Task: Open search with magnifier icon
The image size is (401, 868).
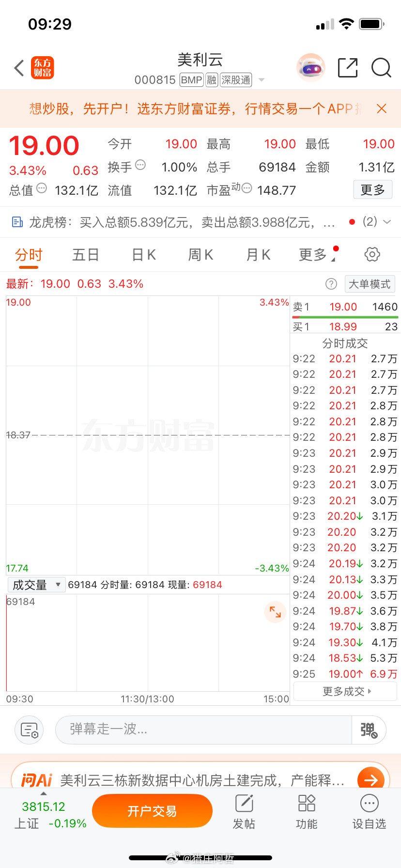Action: (381, 68)
